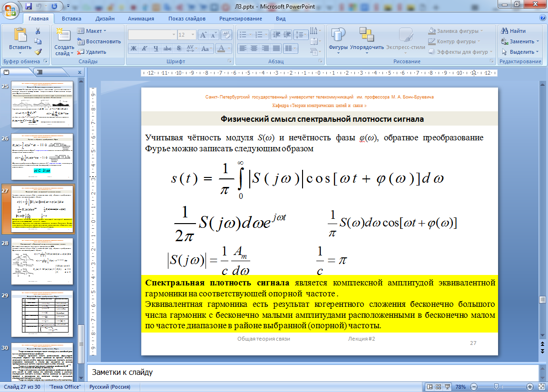Open PowerPoint Help question mark icon

(x=543, y=18)
